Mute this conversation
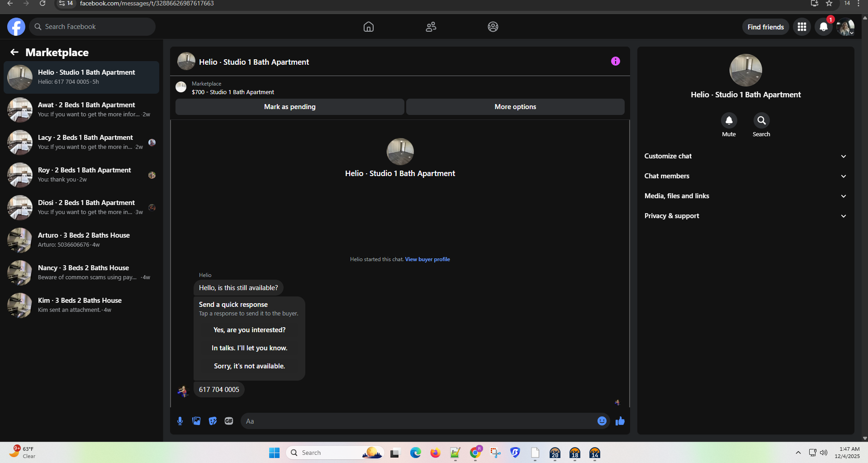This screenshot has width=868, height=463. (729, 120)
